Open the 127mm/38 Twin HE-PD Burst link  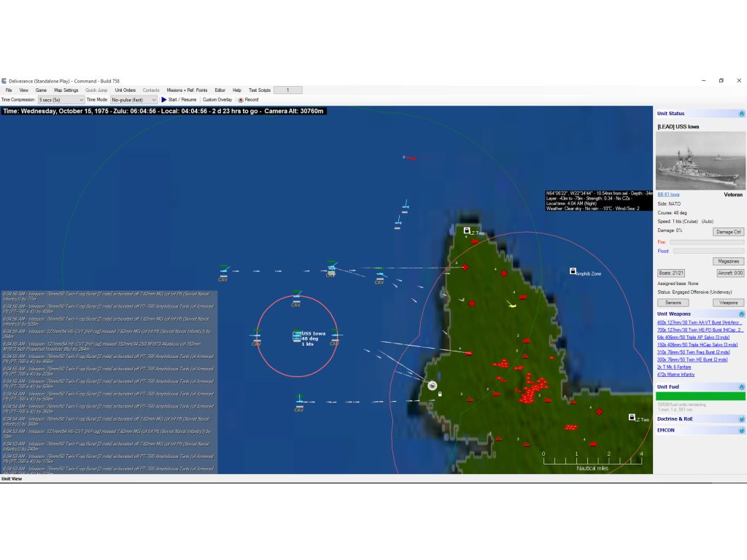[700, 330]
